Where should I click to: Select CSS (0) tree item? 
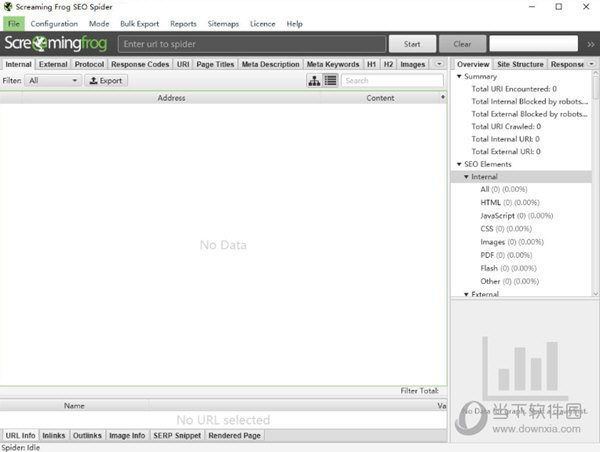[x=506, y=229]
